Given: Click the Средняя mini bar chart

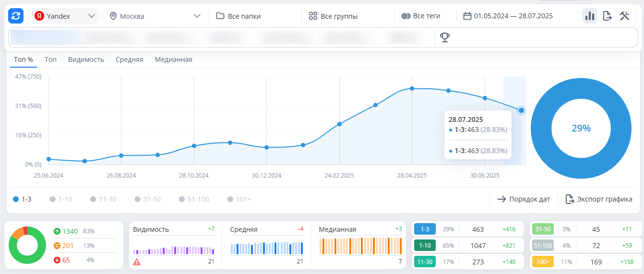Looking at the screenshot, I should (267, 248).
